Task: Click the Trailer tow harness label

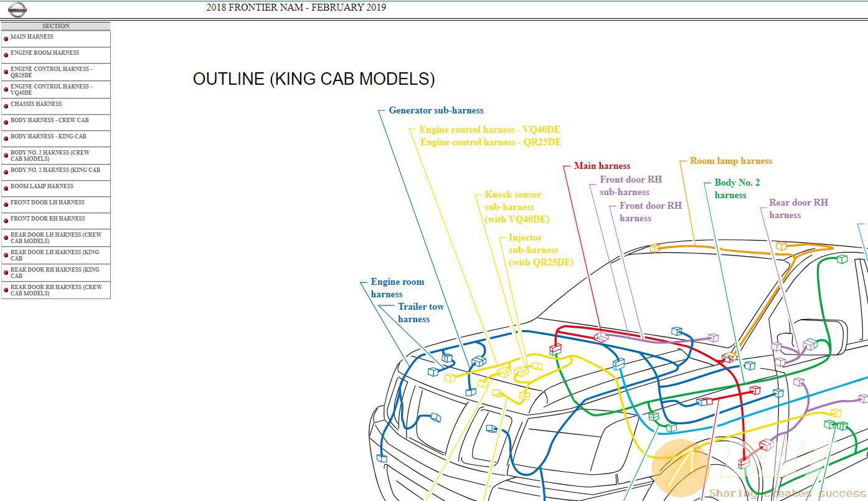Action: pyautogui.click(x=421, y=313)
